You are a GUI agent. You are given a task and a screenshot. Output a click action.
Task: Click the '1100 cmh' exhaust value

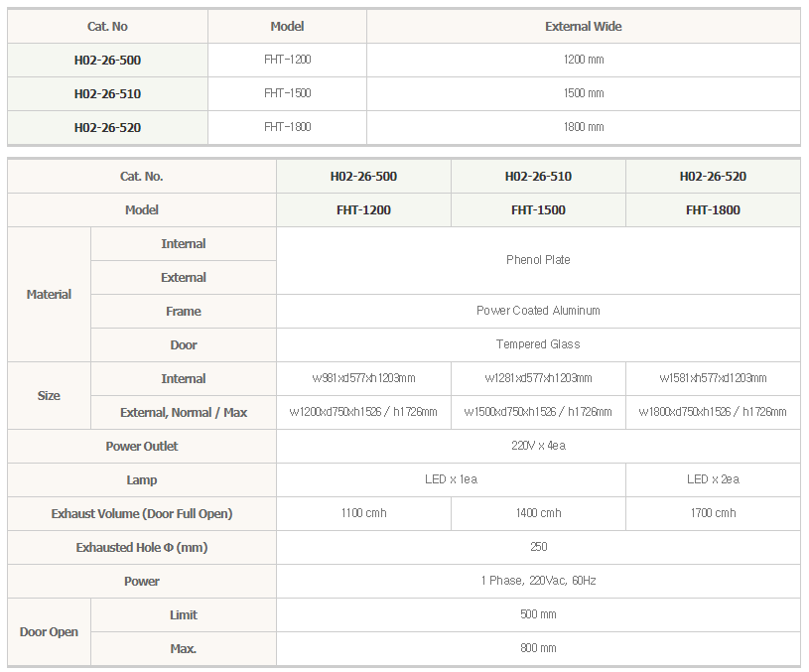click(x=363, y=513)
